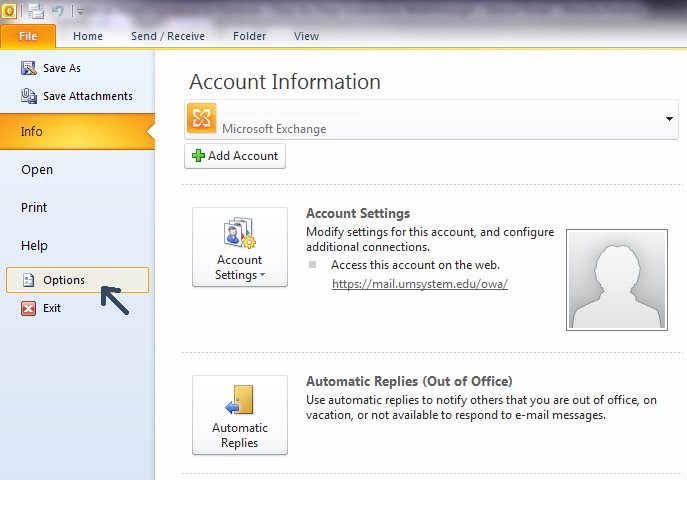Open Outlook Options
The image size is (687, 512).
point(77,280)
